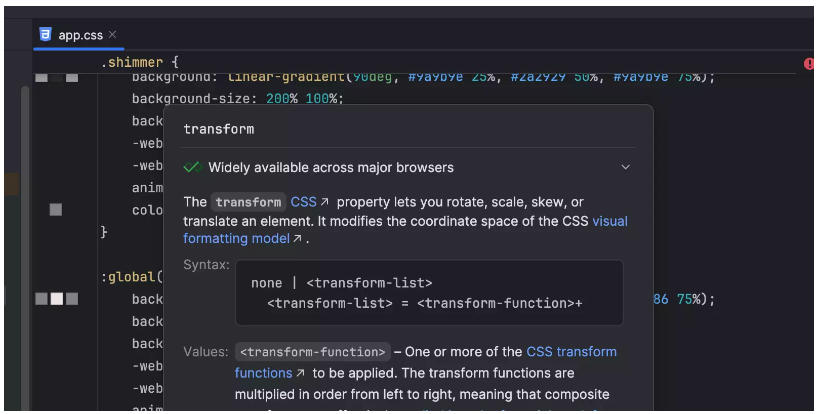Click middle white swatch on :global background line
The height and width of the screenshot is (414, 817).
tap(57, 299)
